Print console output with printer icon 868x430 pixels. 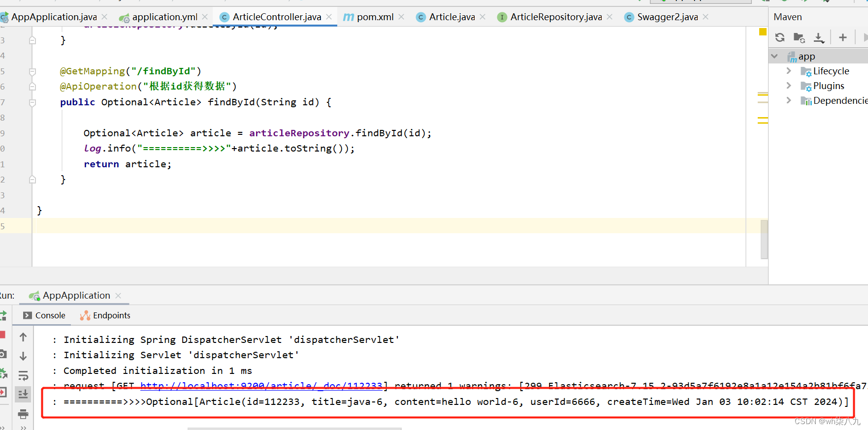(x=23, y=414)
